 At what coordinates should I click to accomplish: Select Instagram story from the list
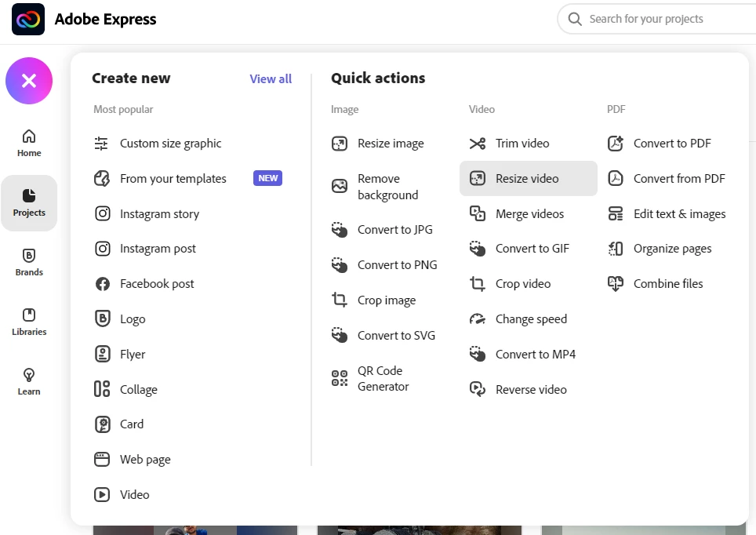point(159,214)
